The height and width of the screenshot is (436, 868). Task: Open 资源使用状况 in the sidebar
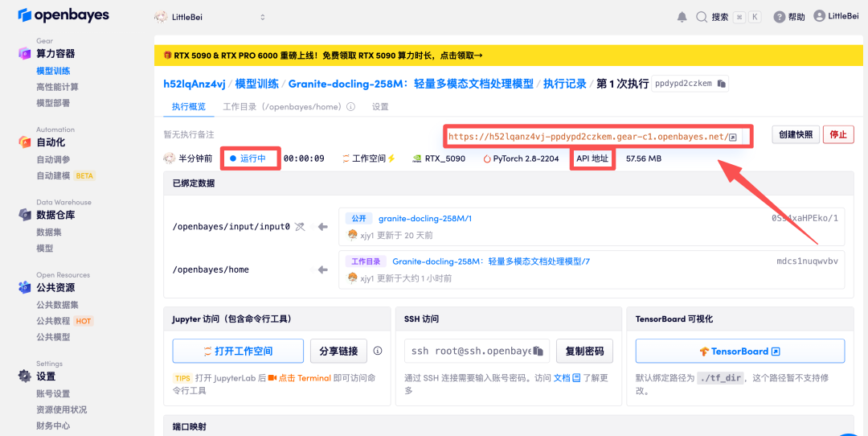[61, 410]
